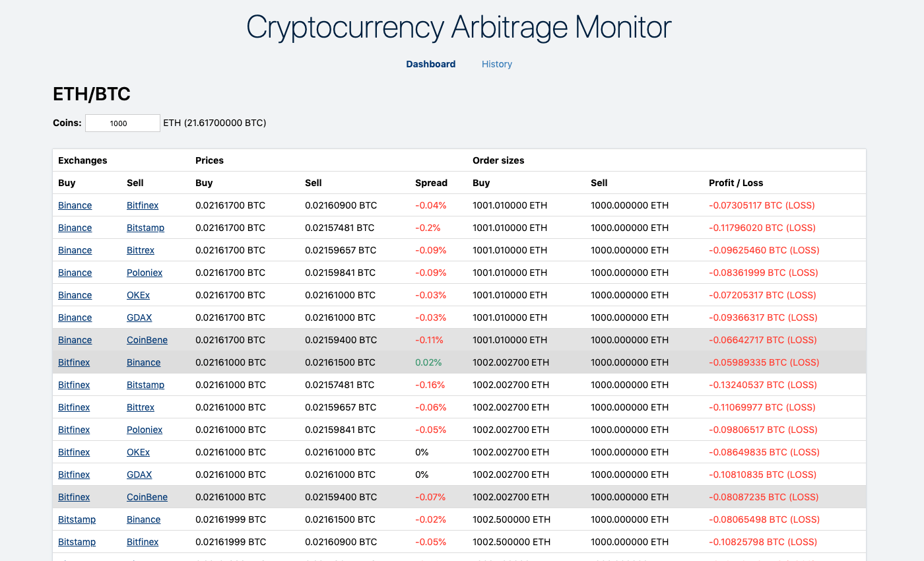Open OKEx sell link in Binance/OKEx row
The height and width of the screenshot is (561, 924).
138,295
